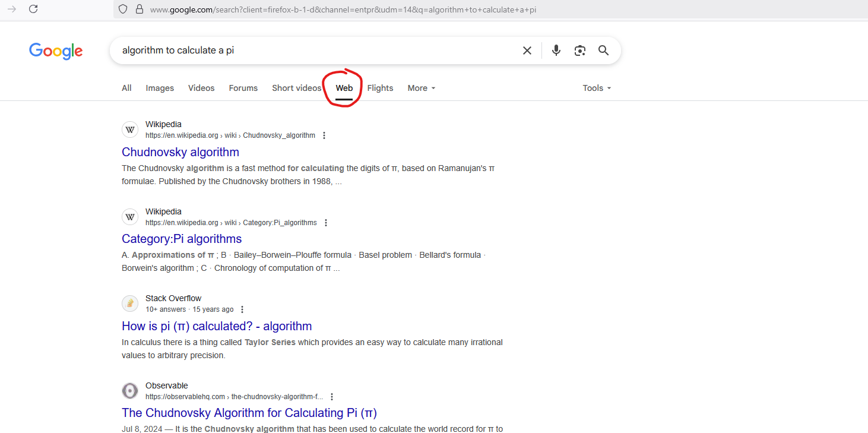868x433 pixels.
Task: Start voice search with the microphone icon
Action: [556, 50]
